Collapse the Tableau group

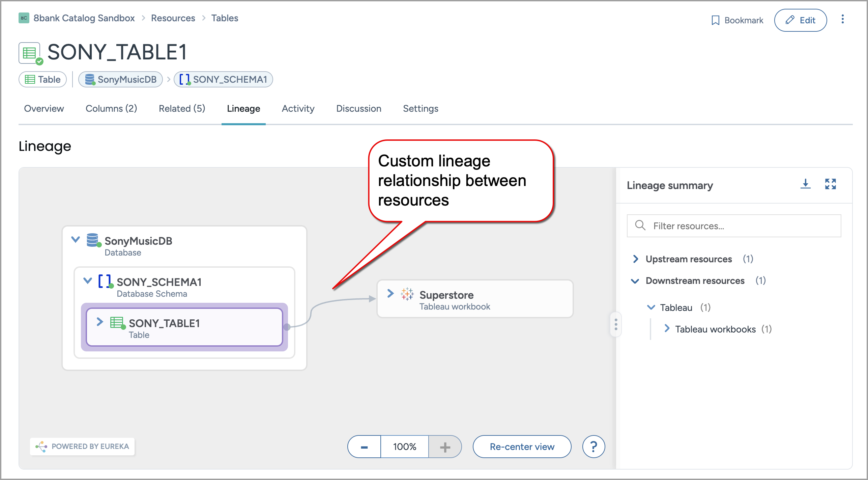pyautogui.click(x=651, y=307)
